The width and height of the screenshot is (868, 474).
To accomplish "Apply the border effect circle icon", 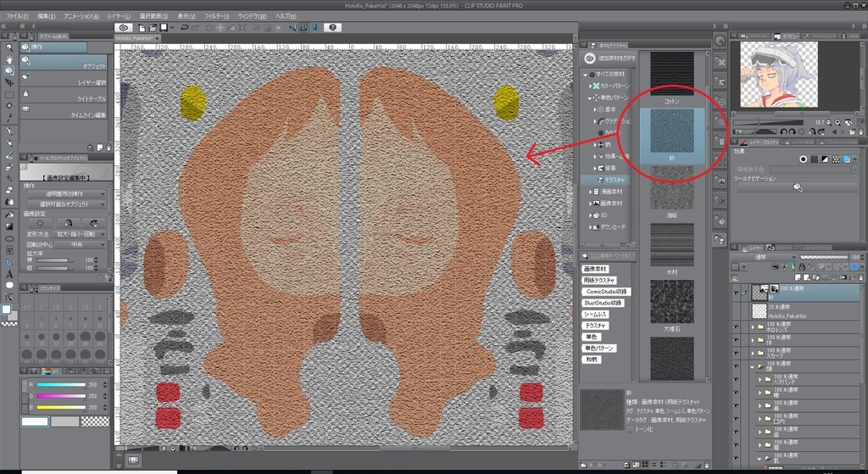I will click(x=803, y=159).
